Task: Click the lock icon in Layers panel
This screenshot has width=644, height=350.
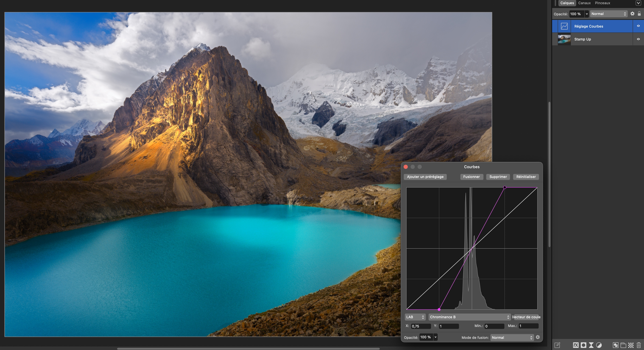Action: (639, 14)
